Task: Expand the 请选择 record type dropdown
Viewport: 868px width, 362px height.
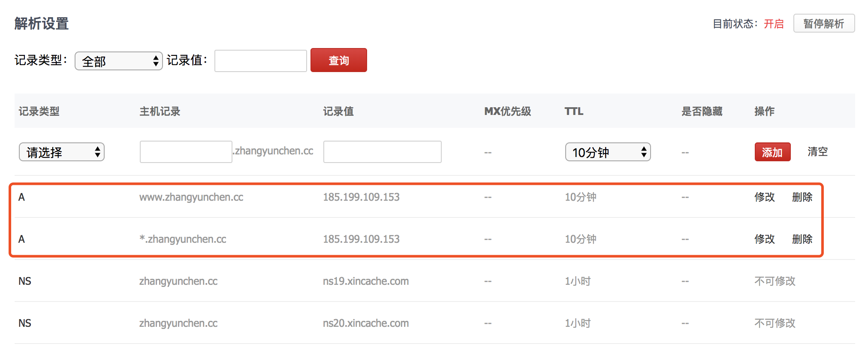Action: pyautogui.click(x=62, y=152)
